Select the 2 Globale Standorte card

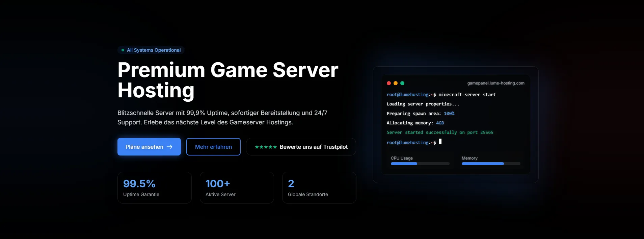click(x=319, y=188)
